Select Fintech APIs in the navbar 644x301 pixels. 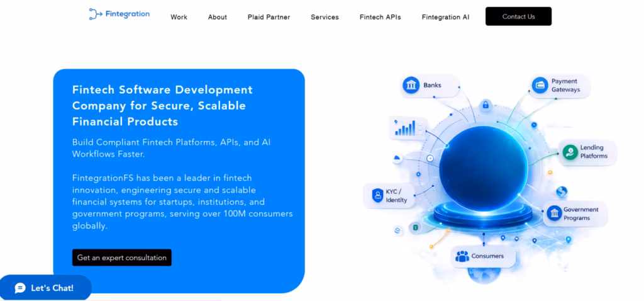click(x=380, y=17)
